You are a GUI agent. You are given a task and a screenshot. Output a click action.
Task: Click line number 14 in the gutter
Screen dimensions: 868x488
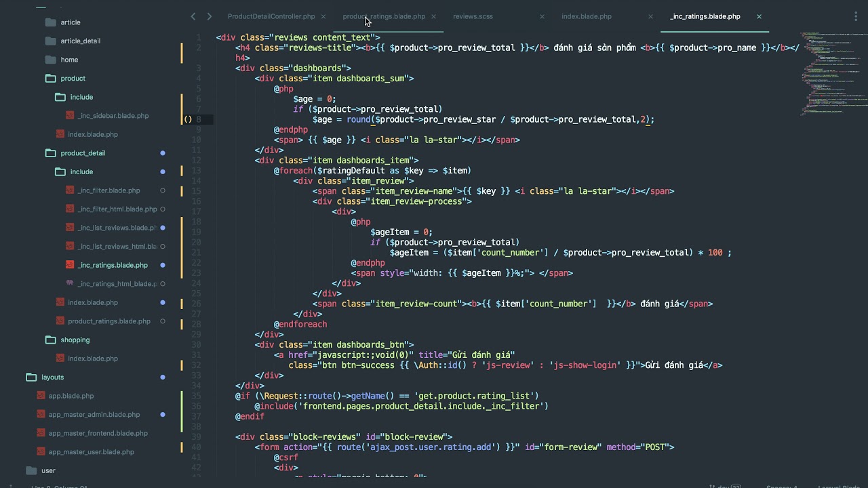click(x=196, y=181)
